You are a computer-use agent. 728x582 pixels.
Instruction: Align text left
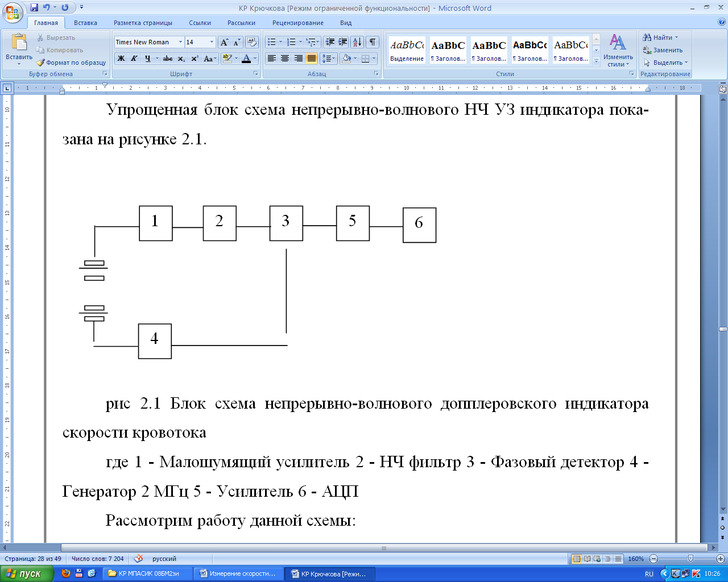pyautogui.click(x=272, y=59)
